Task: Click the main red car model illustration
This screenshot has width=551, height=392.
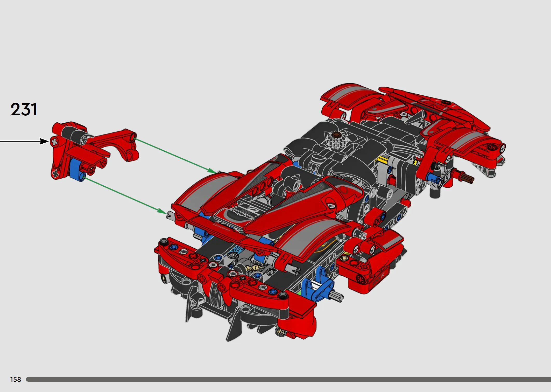Action: point(330,212)
